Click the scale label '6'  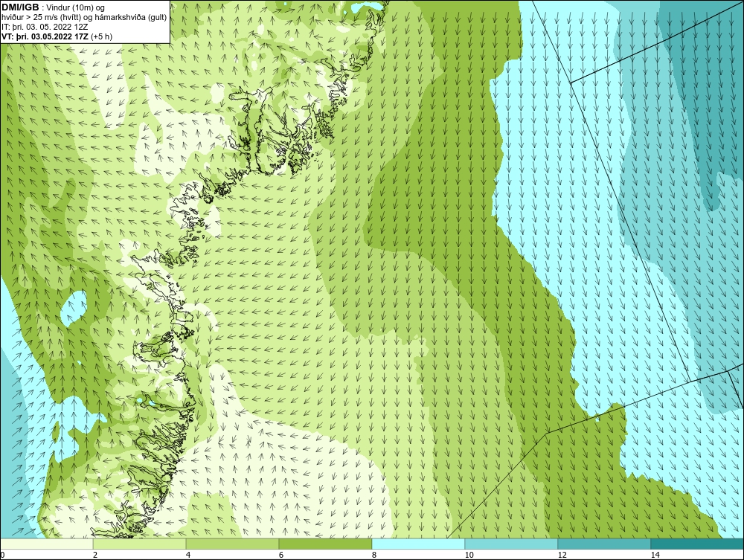[x=281, y=556]
